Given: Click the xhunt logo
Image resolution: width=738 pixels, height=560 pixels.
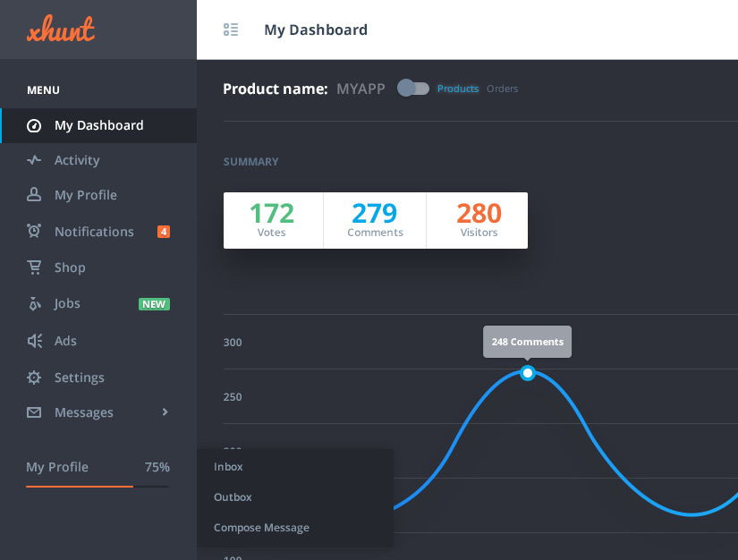Looking at the screenshot, I should (x=61, y=29).
